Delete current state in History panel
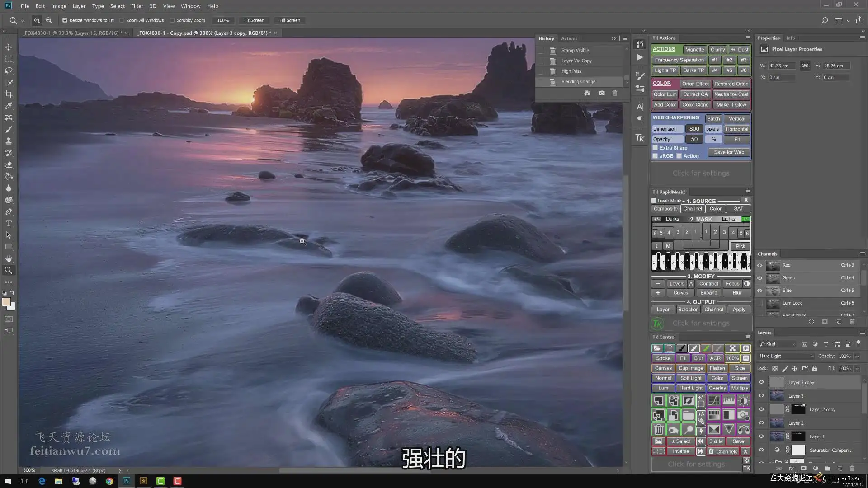The height and width of the screenshot is (488, 868). click(x=614, y=93)
